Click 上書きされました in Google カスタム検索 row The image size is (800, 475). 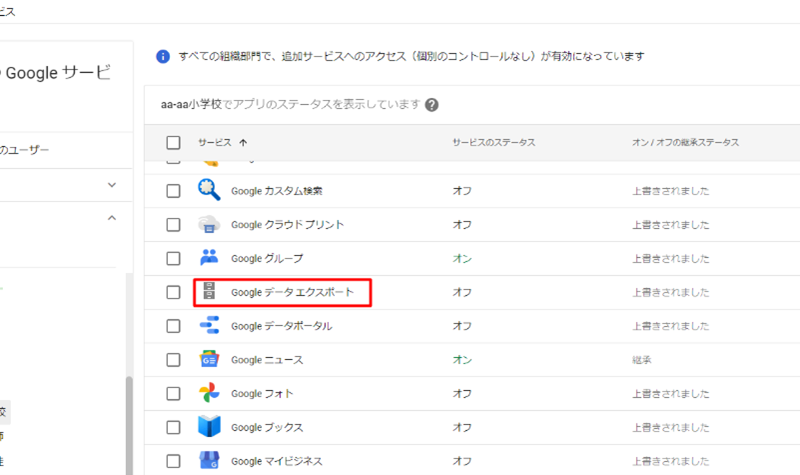coord(671,191)
